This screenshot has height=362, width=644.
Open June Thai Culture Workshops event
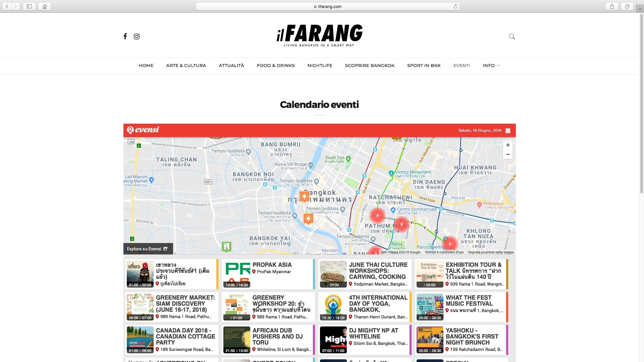(365, 274)
